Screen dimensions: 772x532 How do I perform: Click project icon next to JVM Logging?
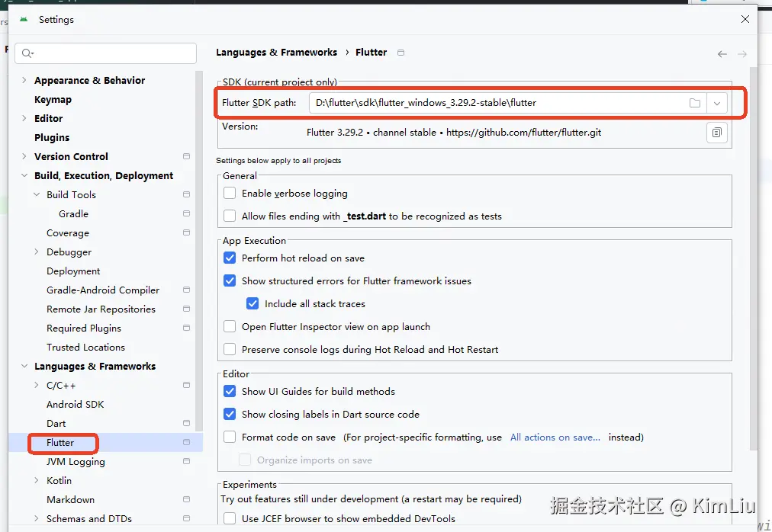point(187,462)
